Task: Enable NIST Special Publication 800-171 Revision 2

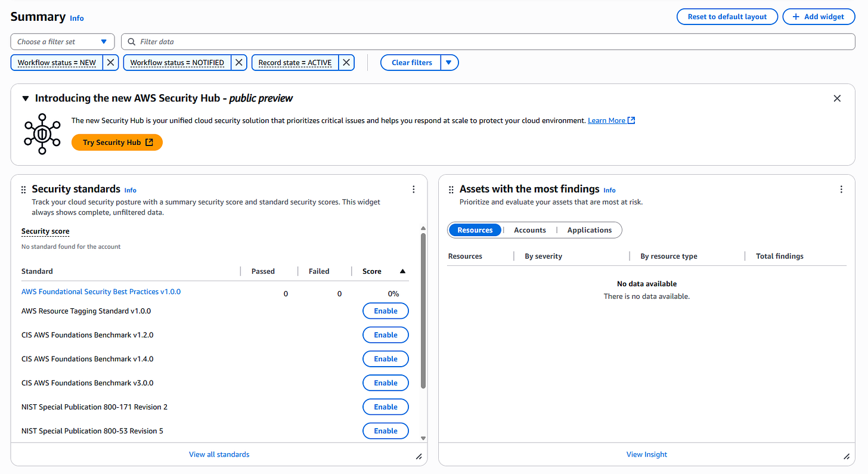Action: [x=386, y=407]
